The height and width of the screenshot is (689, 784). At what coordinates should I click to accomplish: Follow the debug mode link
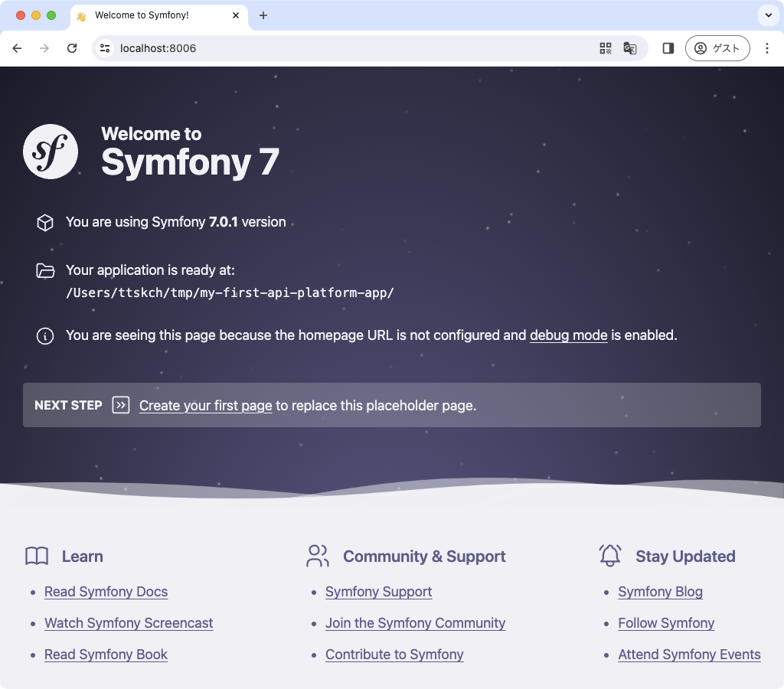coord(568,335)
